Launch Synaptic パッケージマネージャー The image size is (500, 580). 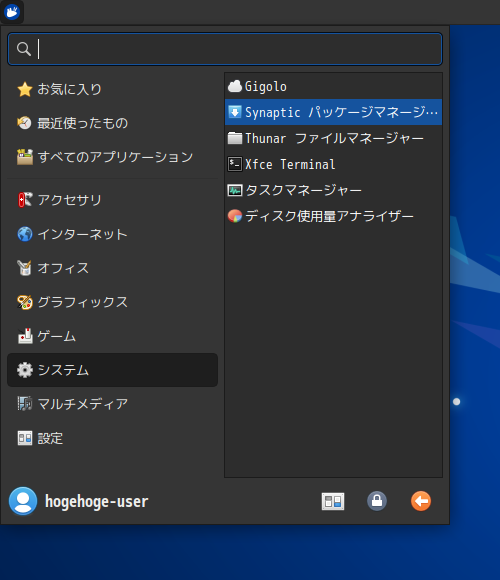333,112
